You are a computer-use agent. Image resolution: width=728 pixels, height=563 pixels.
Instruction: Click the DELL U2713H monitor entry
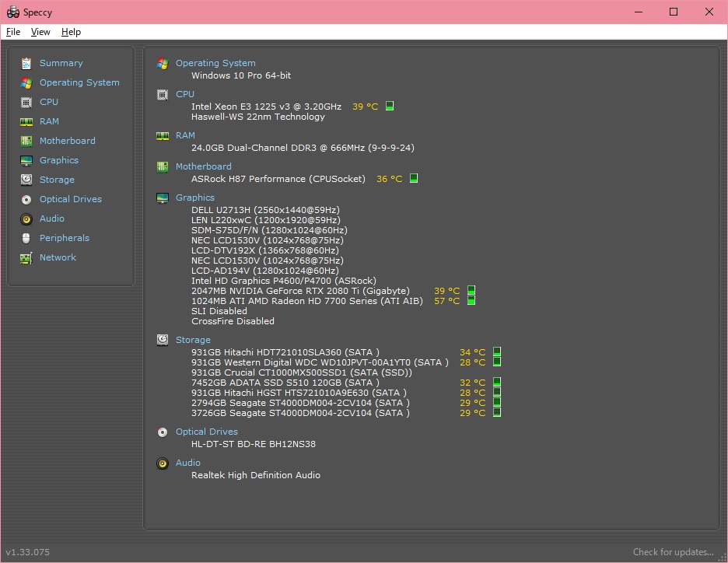[265, 210]
